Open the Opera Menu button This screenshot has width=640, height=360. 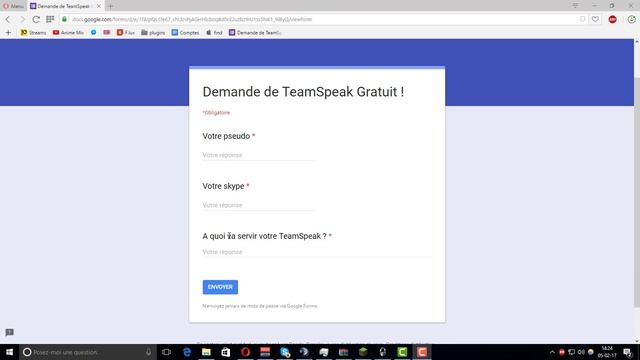13,6
